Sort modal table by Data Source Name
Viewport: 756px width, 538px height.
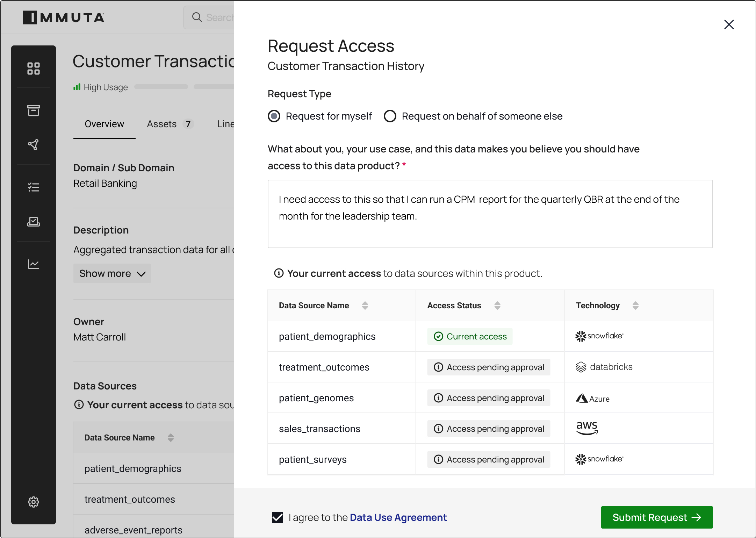365,306
